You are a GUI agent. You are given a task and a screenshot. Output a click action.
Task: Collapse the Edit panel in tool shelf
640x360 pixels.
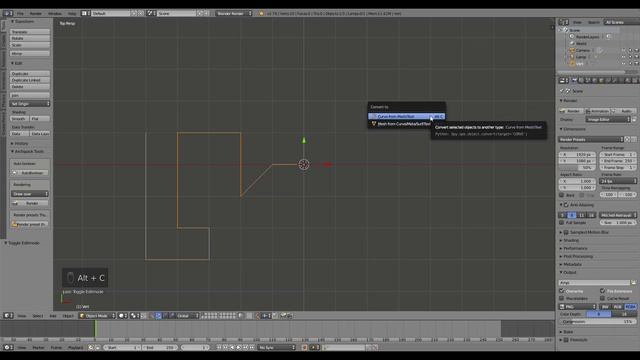(17, 63)
